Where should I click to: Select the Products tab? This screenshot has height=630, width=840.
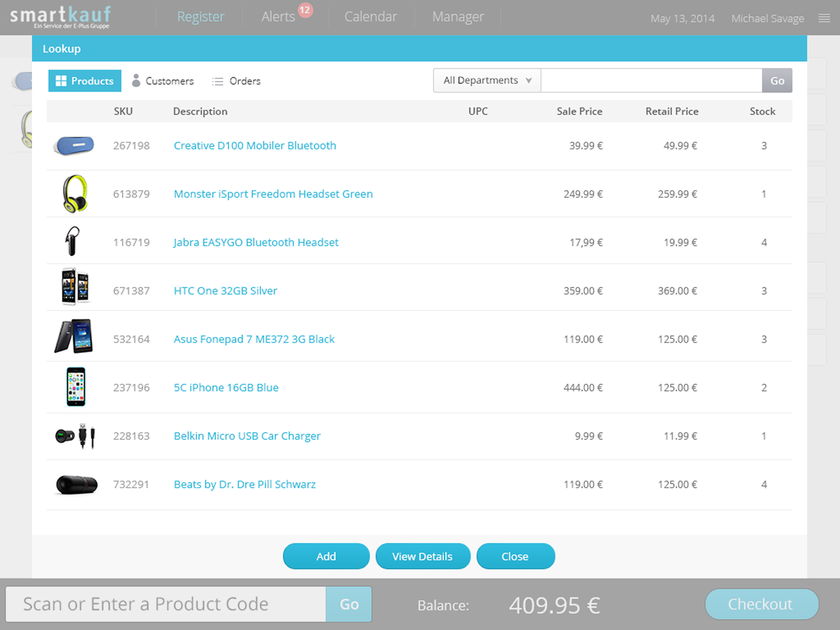84,81
